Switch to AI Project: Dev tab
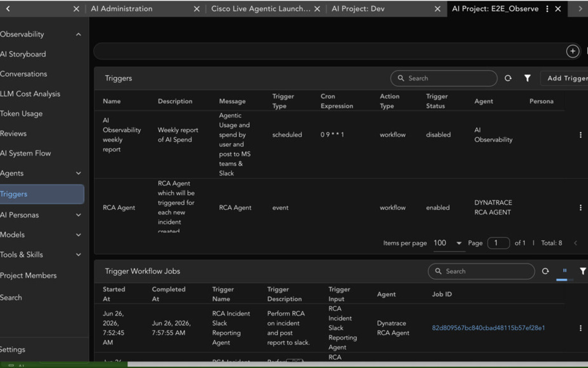 (x=358, y=9)
